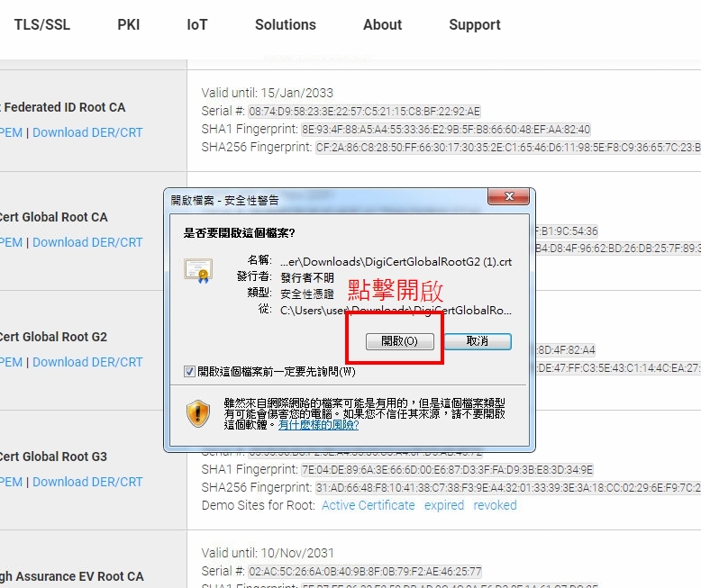Screen dimensions: 701x588
Task: Open the revoked demo site link
Action: [495, 505]
